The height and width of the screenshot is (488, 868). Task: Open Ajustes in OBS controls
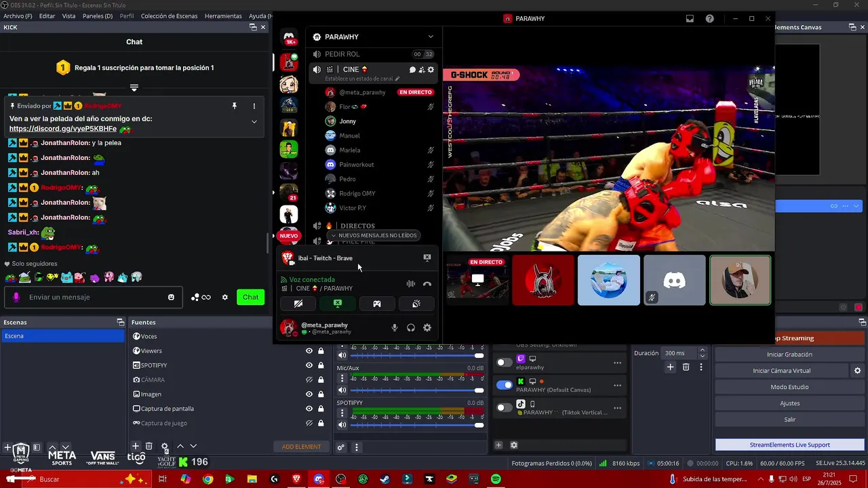coord(789,403)
